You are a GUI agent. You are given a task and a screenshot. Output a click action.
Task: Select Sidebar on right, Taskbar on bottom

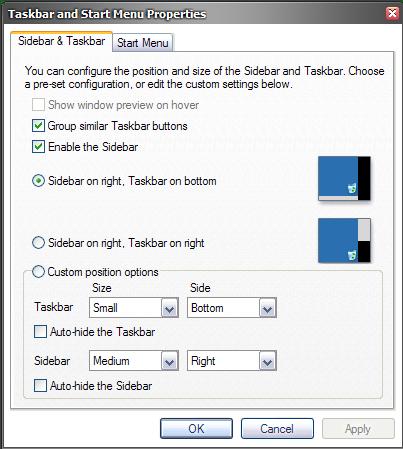38,181
